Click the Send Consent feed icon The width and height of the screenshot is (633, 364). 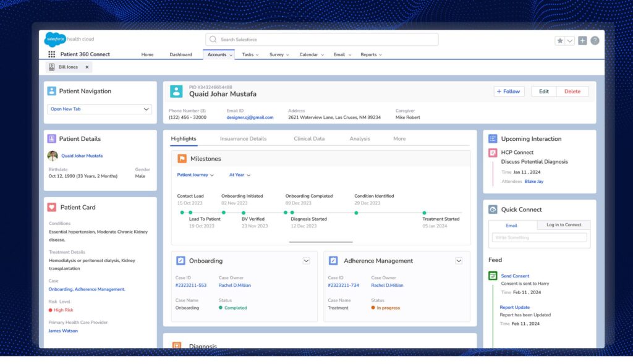click(x=493, y=276)
